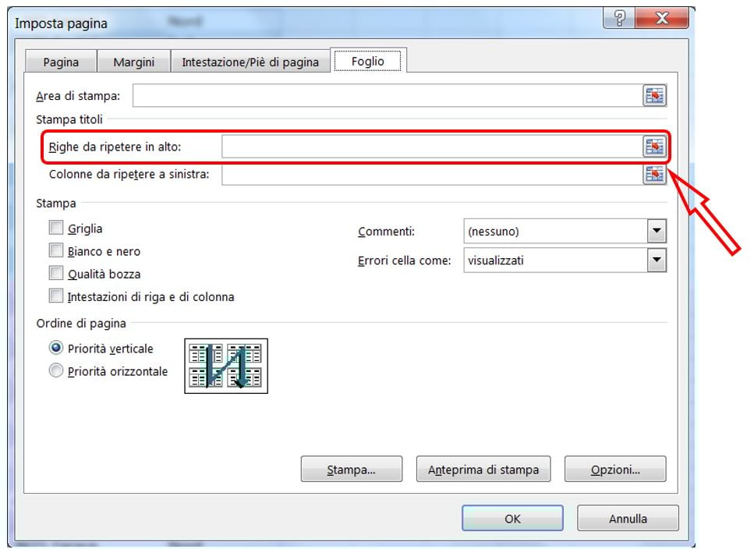Click the range selector icon for Area di stampa
The width and height of the screenshot is (754, 560).
pos(654,96)
